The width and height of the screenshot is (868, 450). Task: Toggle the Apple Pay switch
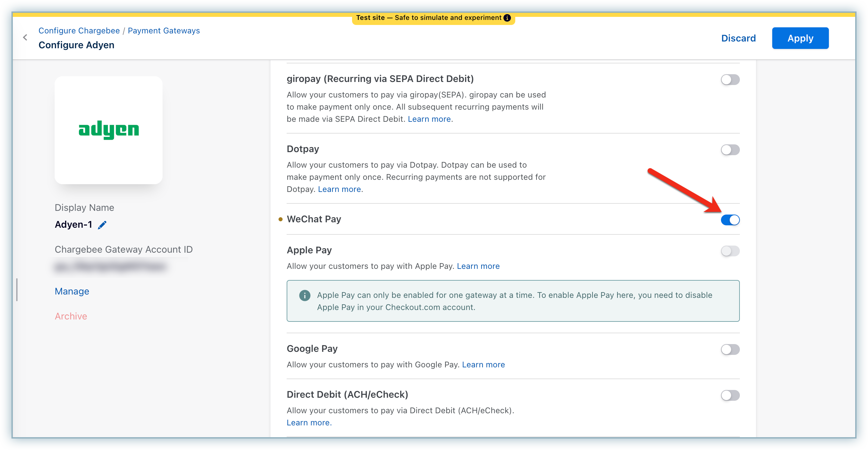tap(730, 251)
